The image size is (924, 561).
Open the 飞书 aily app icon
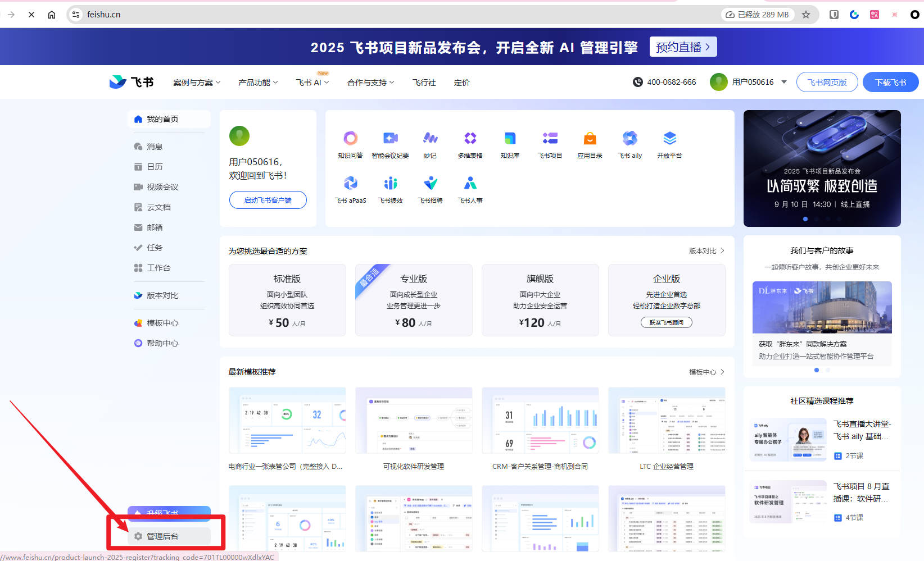point(629,138)
